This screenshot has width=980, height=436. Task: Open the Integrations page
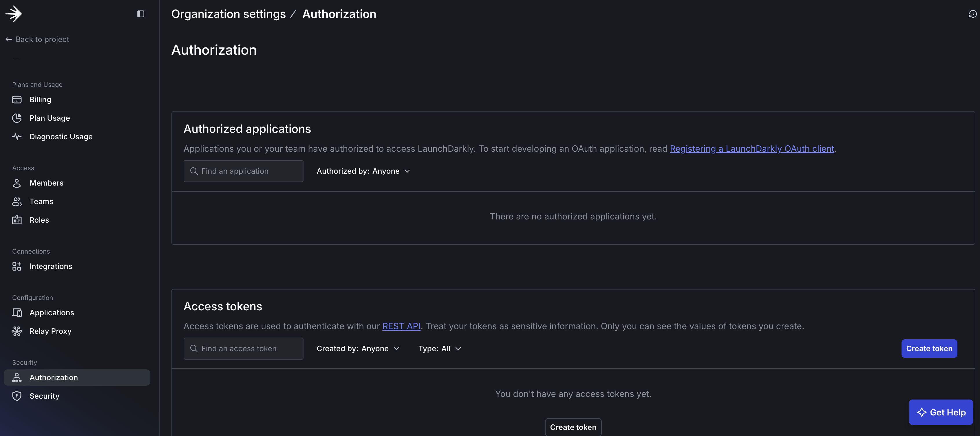point(51,266)
